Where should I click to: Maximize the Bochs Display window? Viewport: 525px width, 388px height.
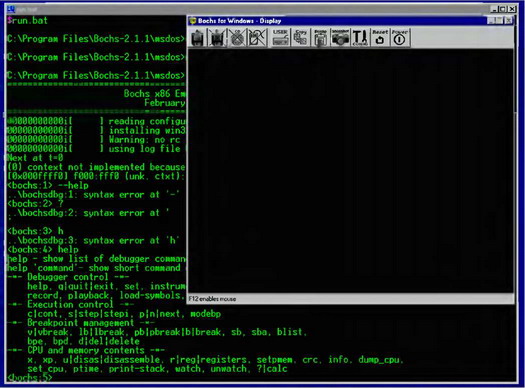(x=500, y=21)
